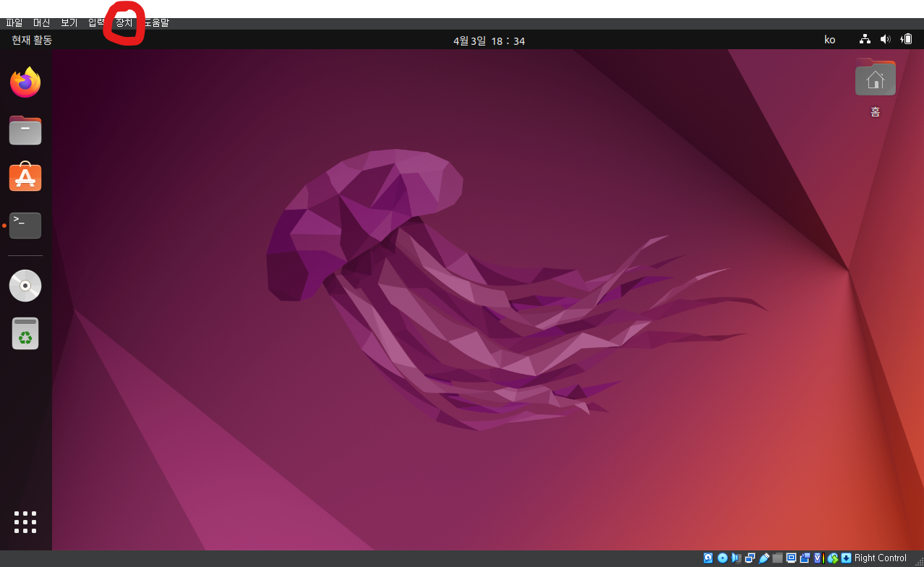Click the volume speaker icon in top panel
924x567 pixels.
click(885, 40)
